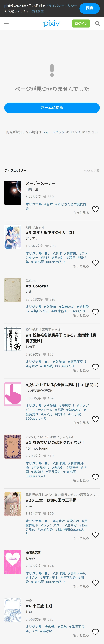This screenshot has width=104, height=644.
Task: Click the pixiv logo
Action: coord(51,24)
